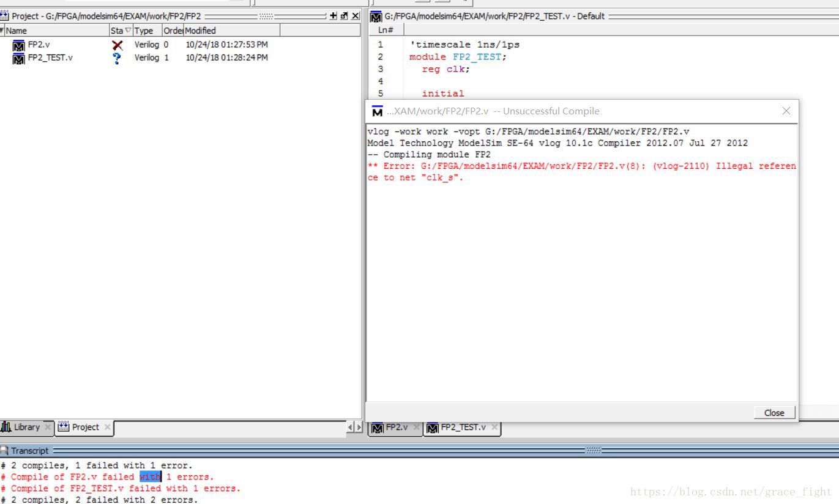
Task: Close the Library tab
Action: (x=48, y=427)
